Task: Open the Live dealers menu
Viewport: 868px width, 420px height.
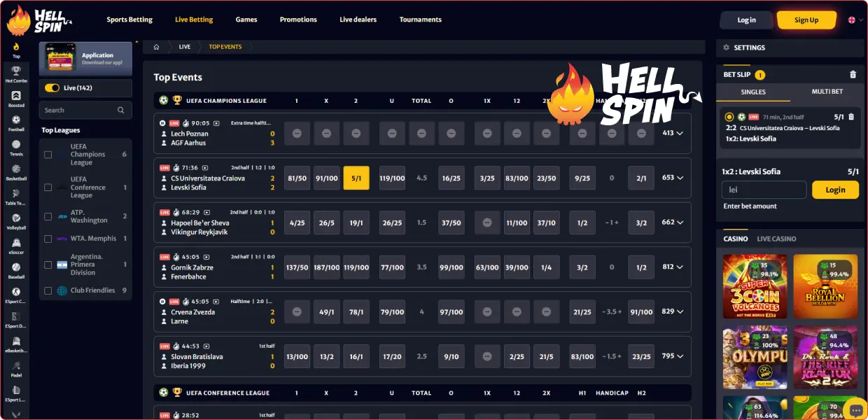Action: [x=358, y=20]
